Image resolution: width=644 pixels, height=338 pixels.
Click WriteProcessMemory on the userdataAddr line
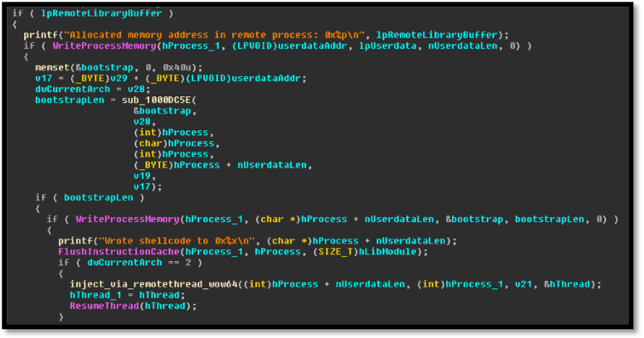click(104, 46)
